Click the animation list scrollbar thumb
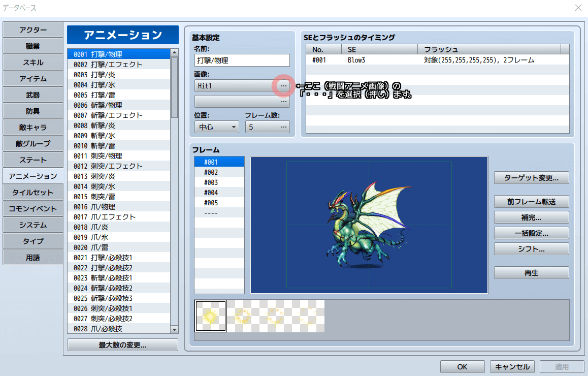This screenshot has height=376, width=588. tap(174, 87)
